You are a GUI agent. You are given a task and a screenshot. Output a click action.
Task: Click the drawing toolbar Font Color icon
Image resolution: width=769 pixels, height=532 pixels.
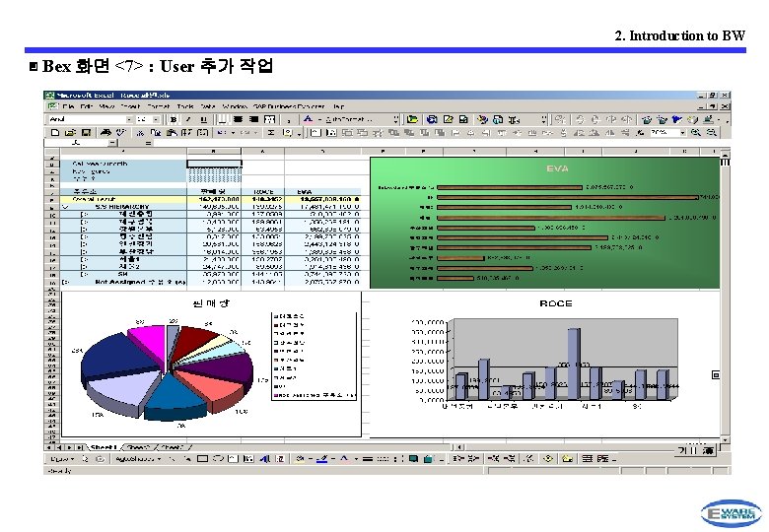344,459
